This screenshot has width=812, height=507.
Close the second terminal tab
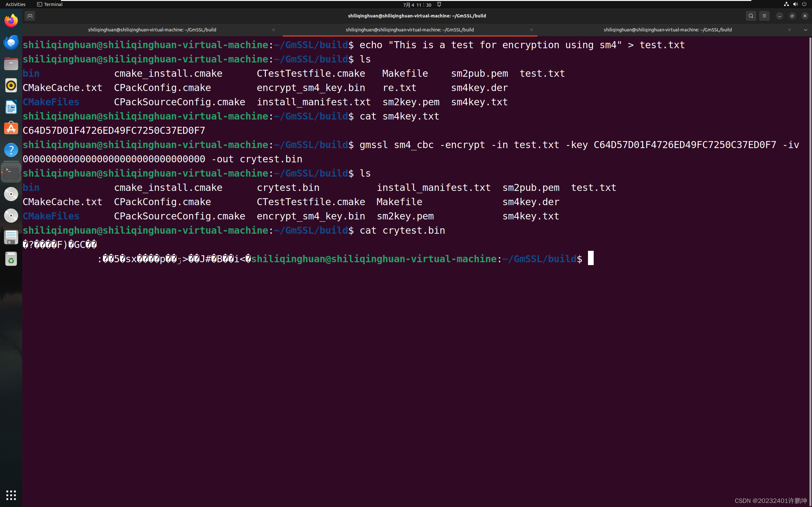pos(531,30)
